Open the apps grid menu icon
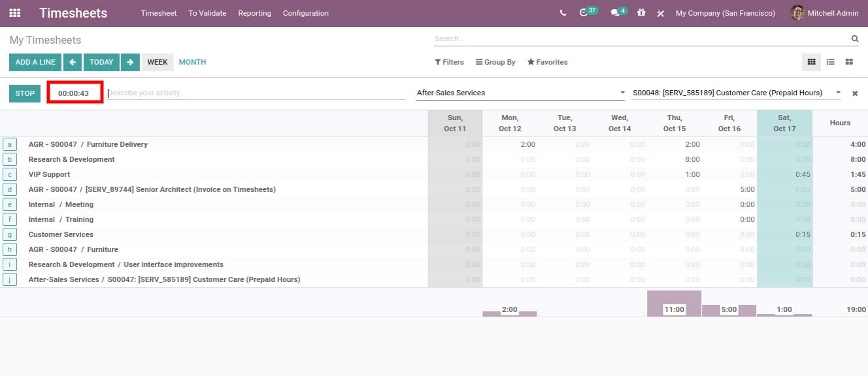The height and width of the screenshot is (376, 868). 14,13
